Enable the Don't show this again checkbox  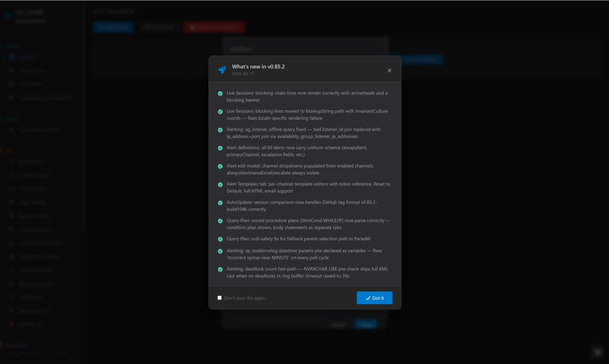tap(219, 297)
